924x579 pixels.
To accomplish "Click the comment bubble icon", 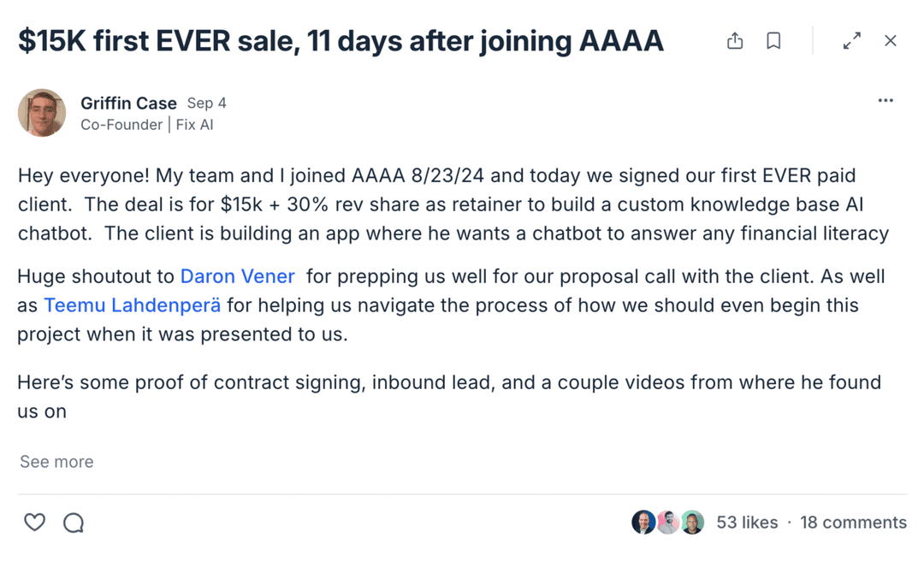I will point(74,523).
